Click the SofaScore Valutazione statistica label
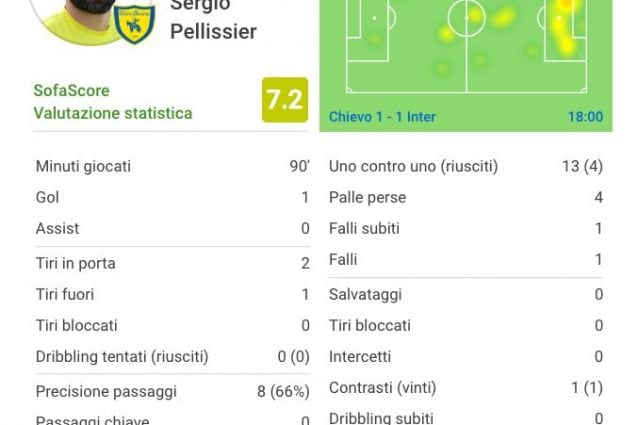This screenshot has height=425, width=638. click(113, 102)
